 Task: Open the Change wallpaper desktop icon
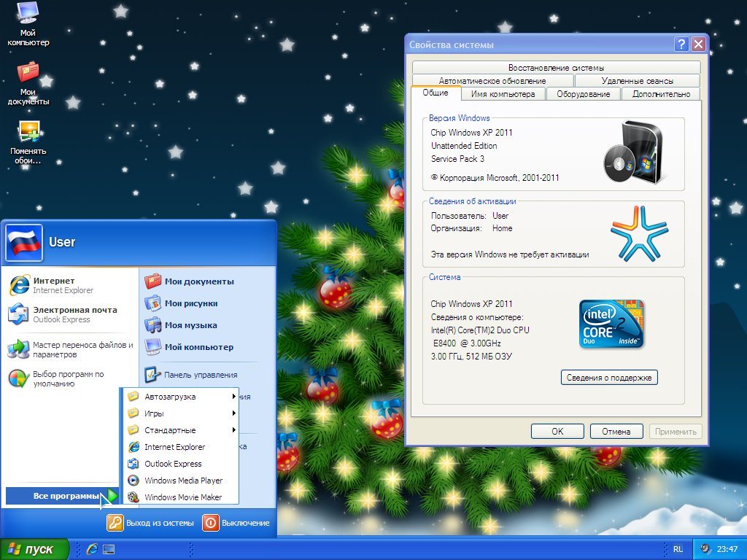(x=28, y=142)
